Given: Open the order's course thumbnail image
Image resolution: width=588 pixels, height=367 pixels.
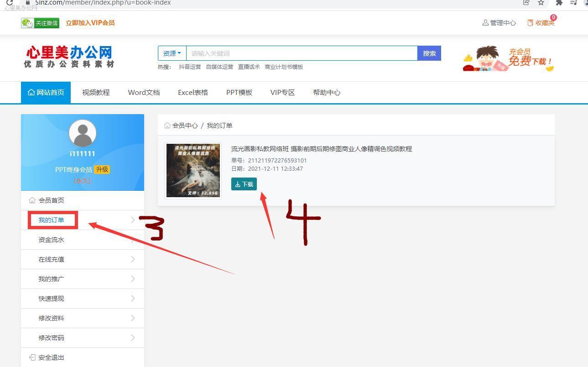Looking at the screenshot, I should point(193,170).
